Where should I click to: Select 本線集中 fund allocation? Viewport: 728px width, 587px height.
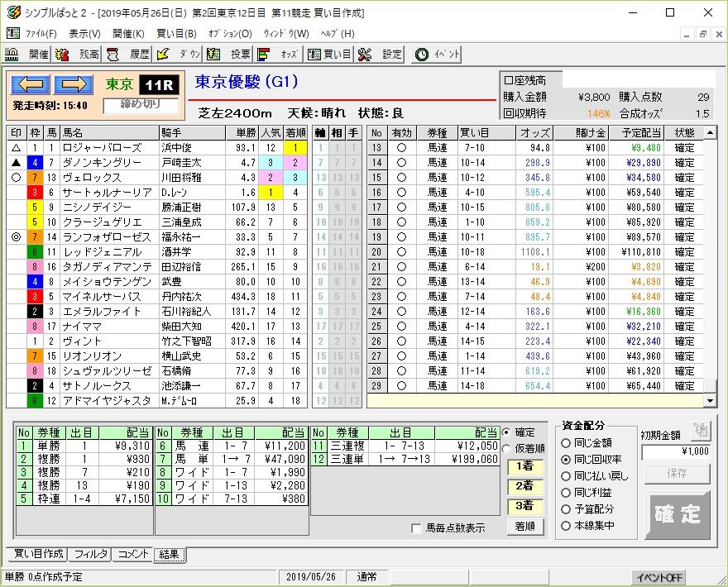pyautogui.click(x=587, y=526)
